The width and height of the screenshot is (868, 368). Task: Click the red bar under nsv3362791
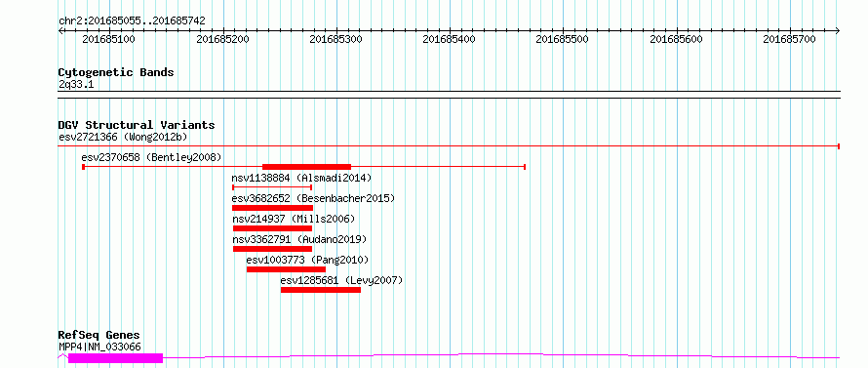tap(272, 249)
